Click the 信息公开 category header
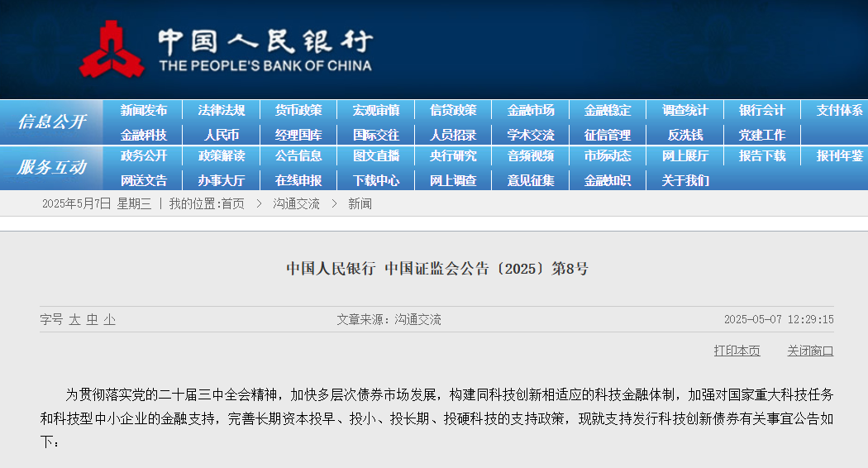868x468 pixels. 51,122
